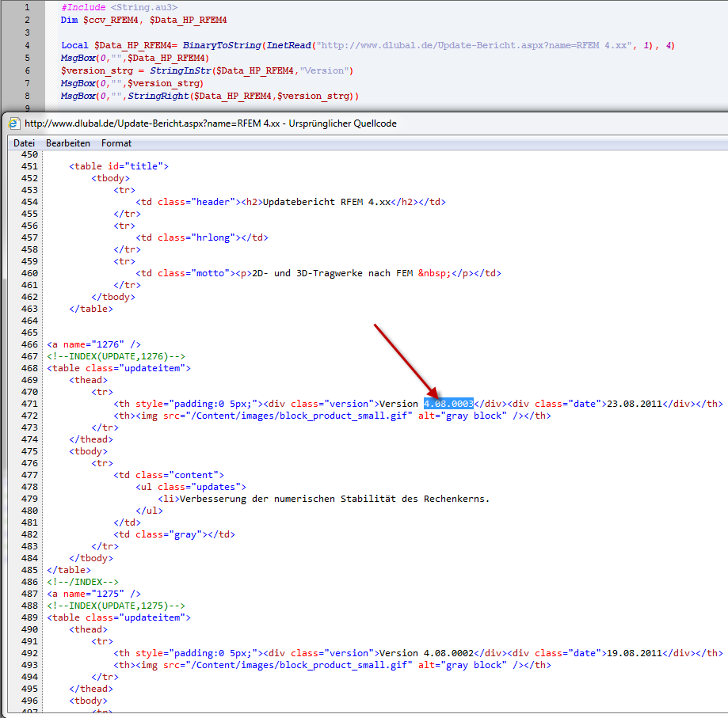The image size is (728, 718).
Task: Click the table id="title" tag line
Action: (x=119, y=166)
